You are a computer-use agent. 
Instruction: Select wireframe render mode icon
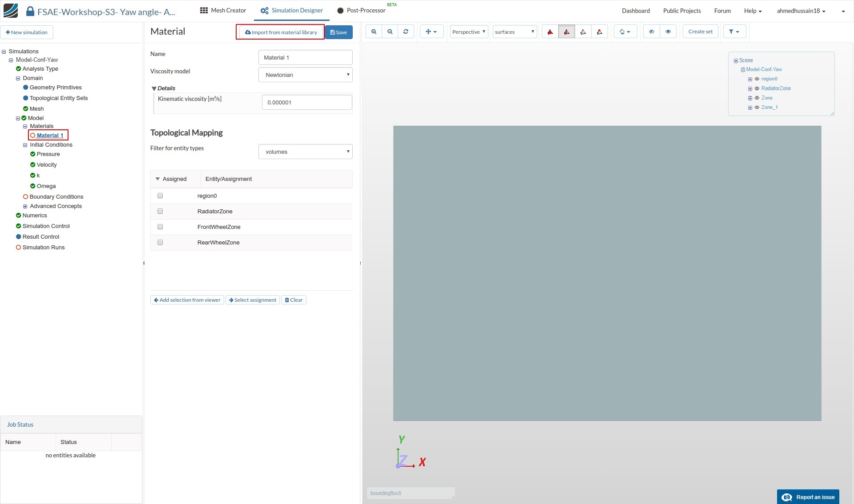click(x=583, y=32)
